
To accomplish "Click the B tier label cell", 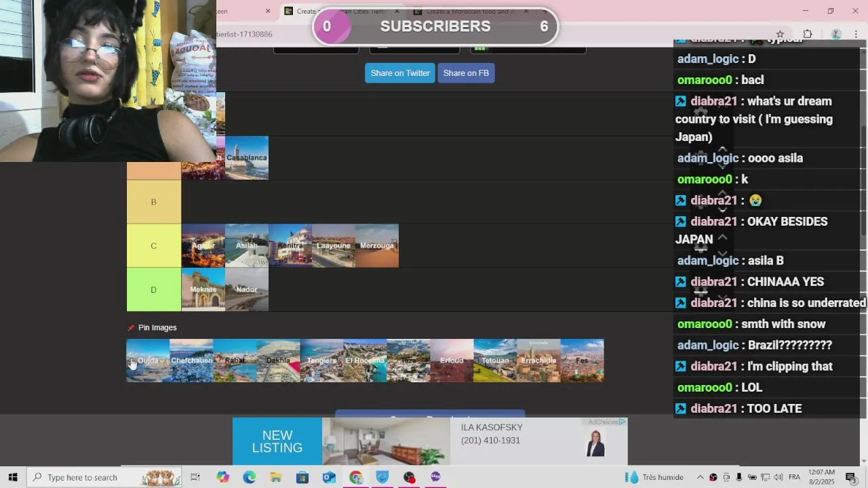I will point(154,202).
